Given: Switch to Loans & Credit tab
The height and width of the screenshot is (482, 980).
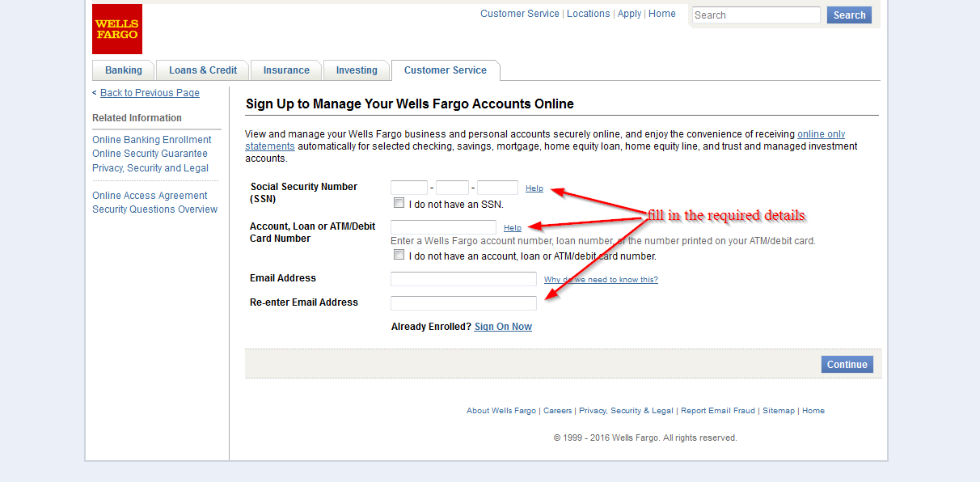Looking at the screenshot, I should pos(203,70).
